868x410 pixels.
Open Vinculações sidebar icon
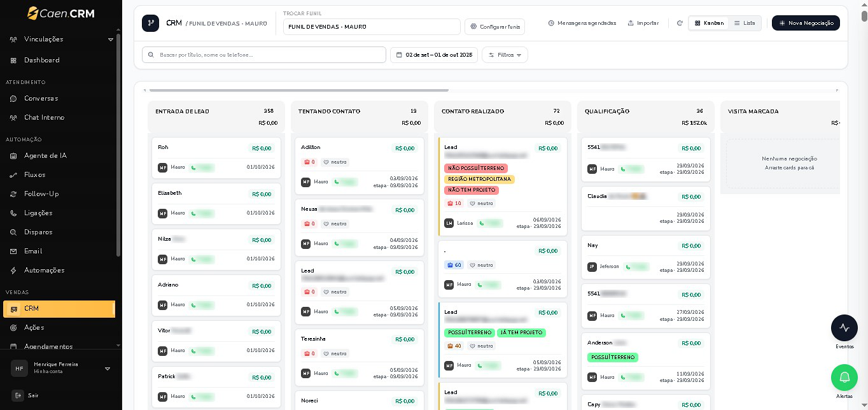(x=13, y=39)
